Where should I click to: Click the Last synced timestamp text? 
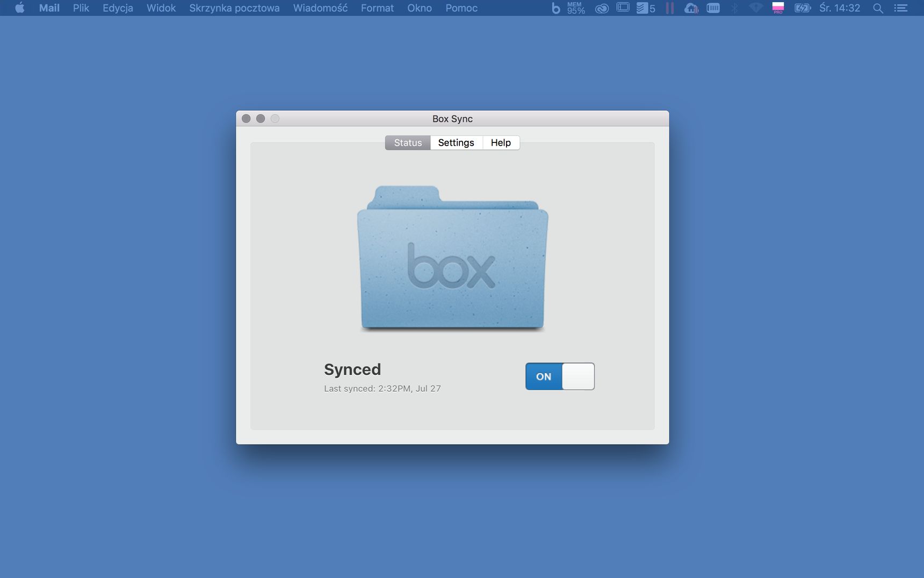click(382, 388)
